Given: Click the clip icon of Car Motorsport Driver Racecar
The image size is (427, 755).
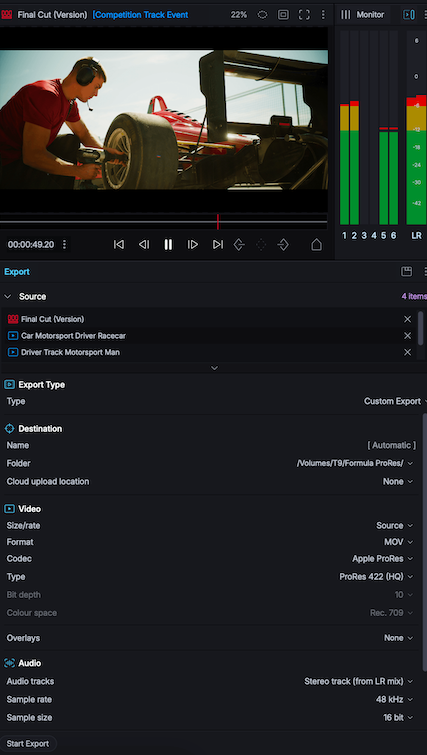Looking at the screenshot, I should (13, 336).
